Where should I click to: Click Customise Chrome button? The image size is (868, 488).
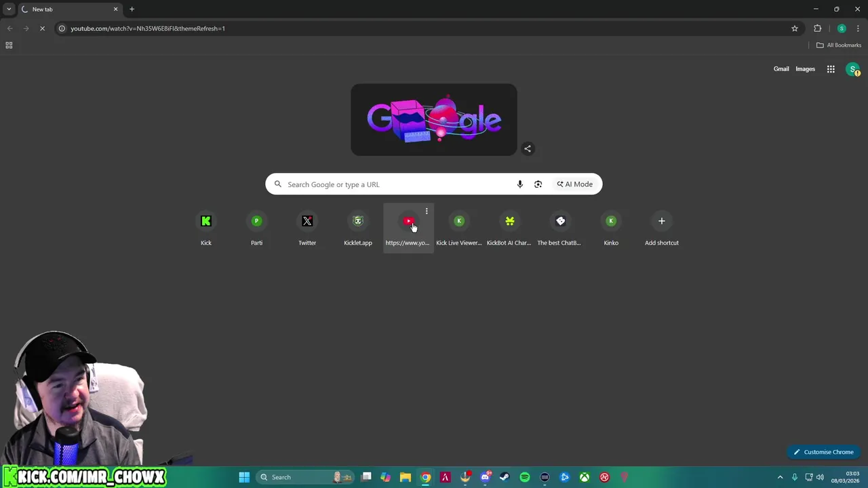(x=824, y=452)
